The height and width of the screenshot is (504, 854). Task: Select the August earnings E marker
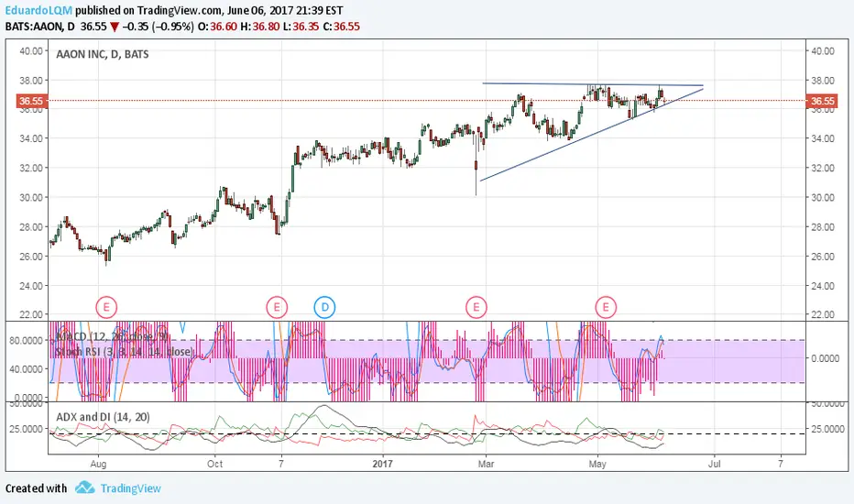point(106,307)
